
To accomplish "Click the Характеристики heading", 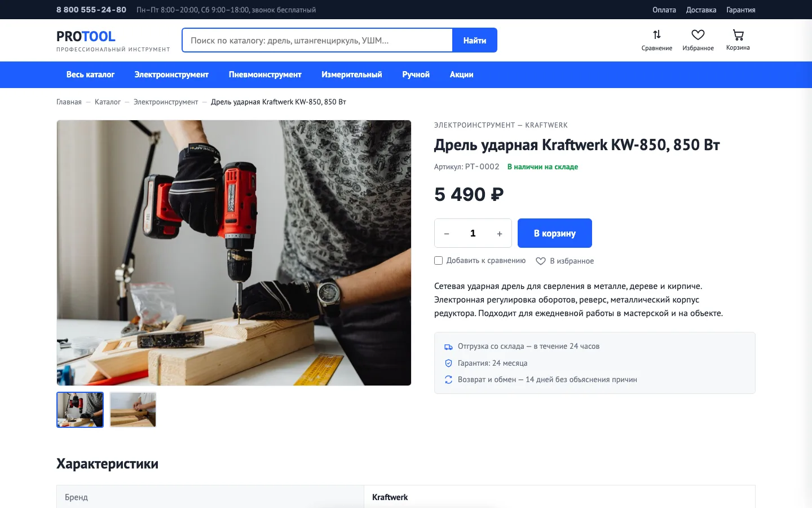I will coord(107,464).
